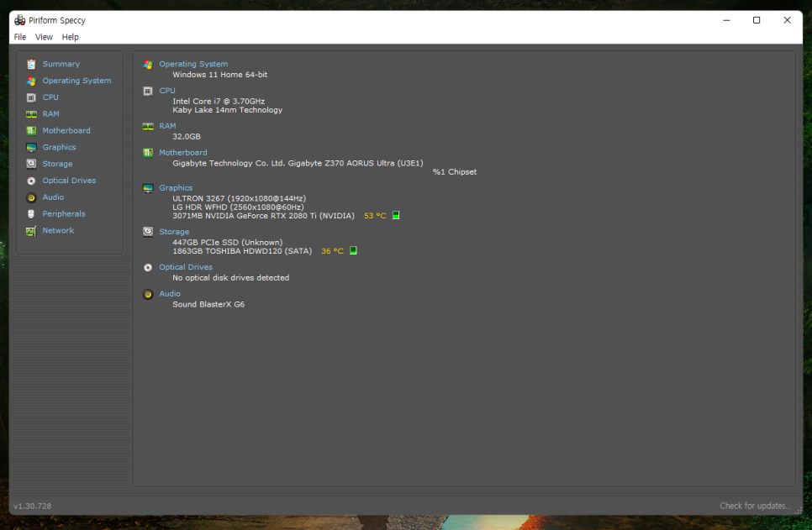The height and width of the screenshot is (530, 812).
Task: Click Check for updates link
Action: point(755,506)
